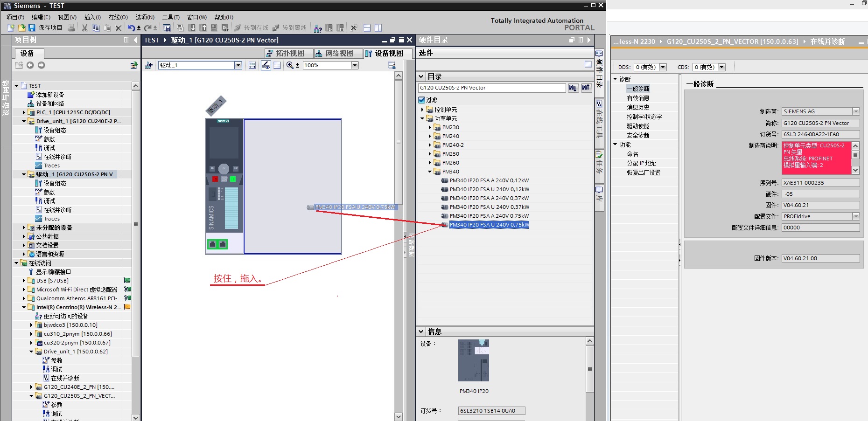Select highlighted PM340 IP20 FSA U 240V 0,75kW
Viewport: 868px width, 421px height.
click(489, 225)
